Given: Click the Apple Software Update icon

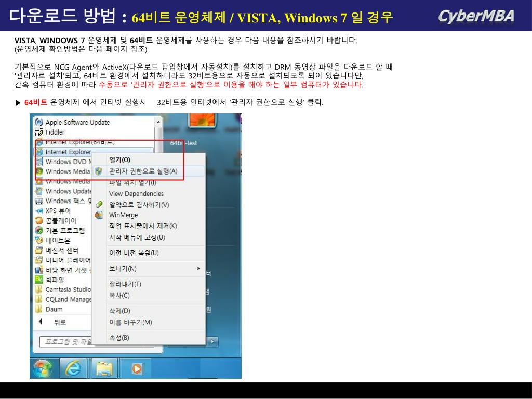Looking at the screenshot, I should point(39,122).
